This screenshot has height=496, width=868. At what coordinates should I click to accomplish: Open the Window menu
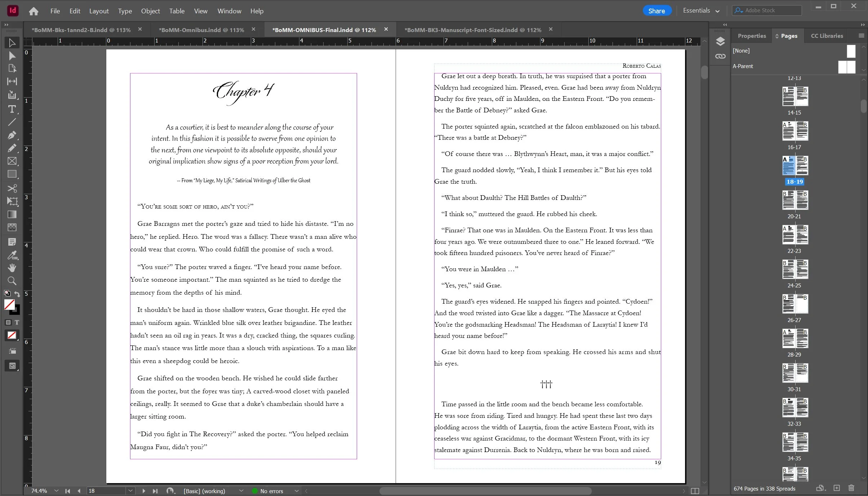coord(229,11)
